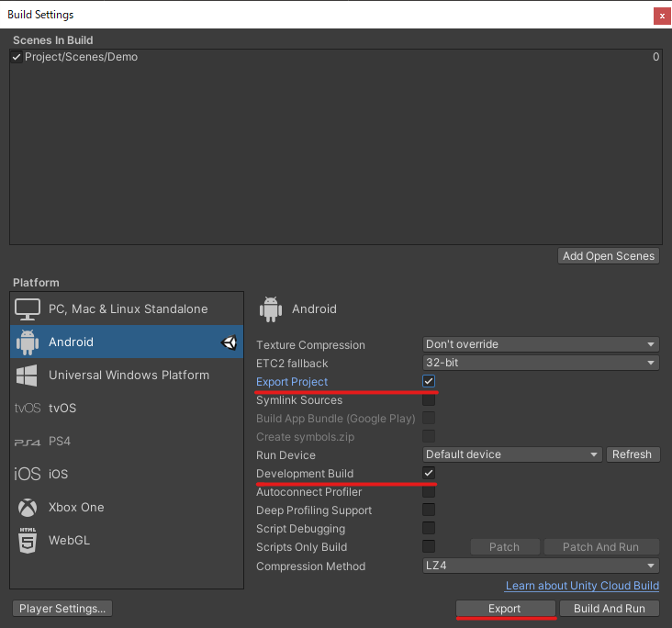Click the Xbox One logo icon
The width and height of the screenshot is (672, 628).
point(28,508)
